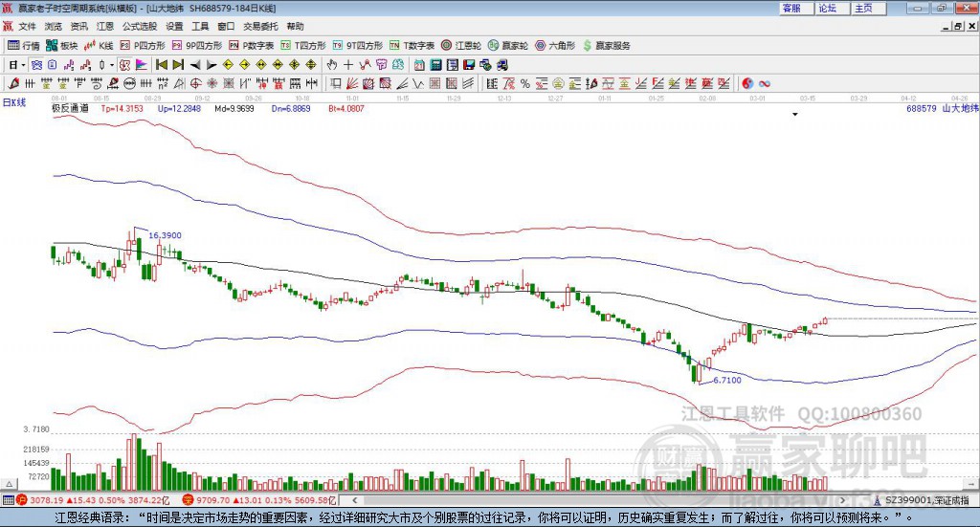Click the up-triangle button below volume axis
This screenshot has width=980, height=527.
pos(10,484)
